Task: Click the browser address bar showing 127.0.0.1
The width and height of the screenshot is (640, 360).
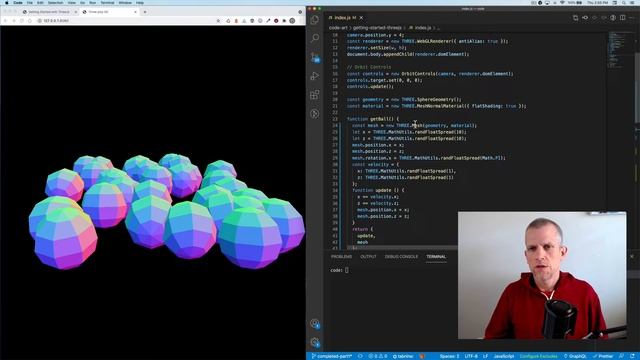Action: [x=127, y=20]
